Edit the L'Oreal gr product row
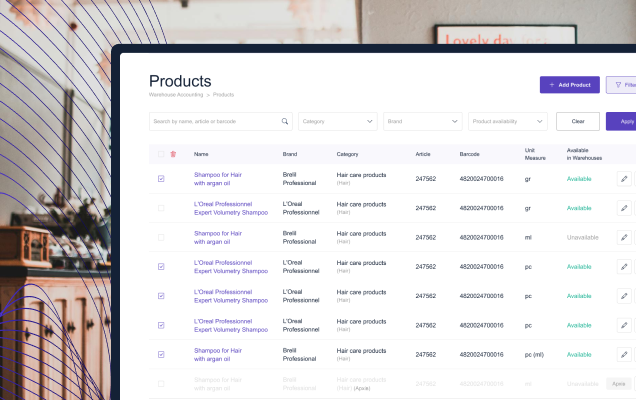This screenshot has height=400, width=636. tap(624, 208)
